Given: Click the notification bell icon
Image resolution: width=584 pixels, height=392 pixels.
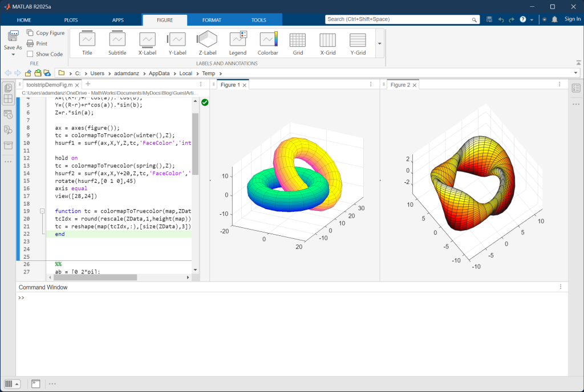Looking at the screenshot, I should (554, 19).
